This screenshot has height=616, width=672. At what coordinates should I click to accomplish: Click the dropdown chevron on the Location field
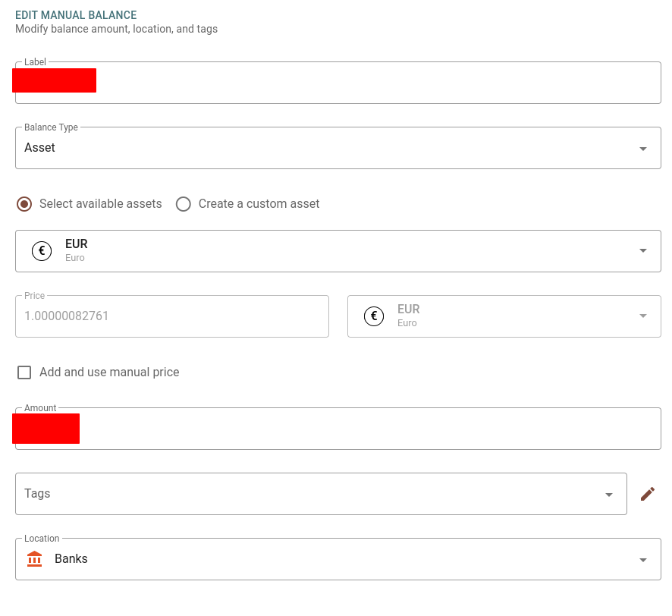click(x=642, y=559)
